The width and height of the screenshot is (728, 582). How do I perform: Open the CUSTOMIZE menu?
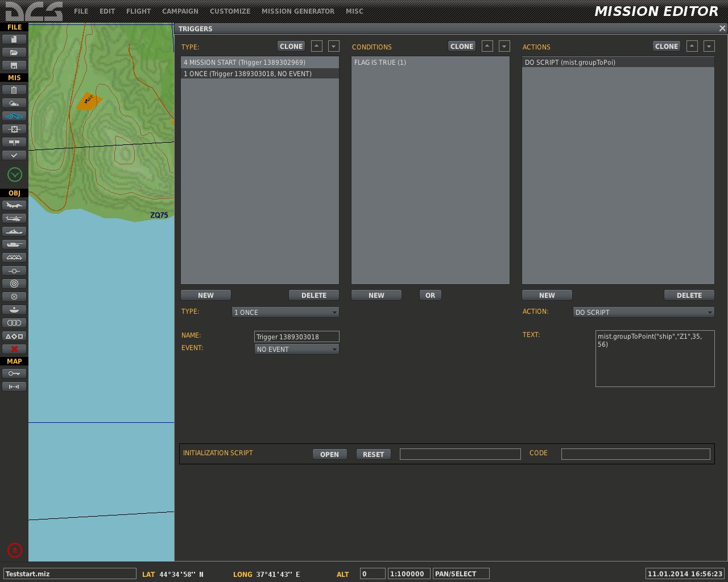point(230,11)
